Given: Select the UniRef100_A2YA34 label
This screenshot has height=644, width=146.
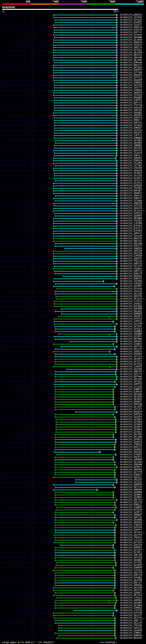Looking at the screenshot, I should (131, 289).
